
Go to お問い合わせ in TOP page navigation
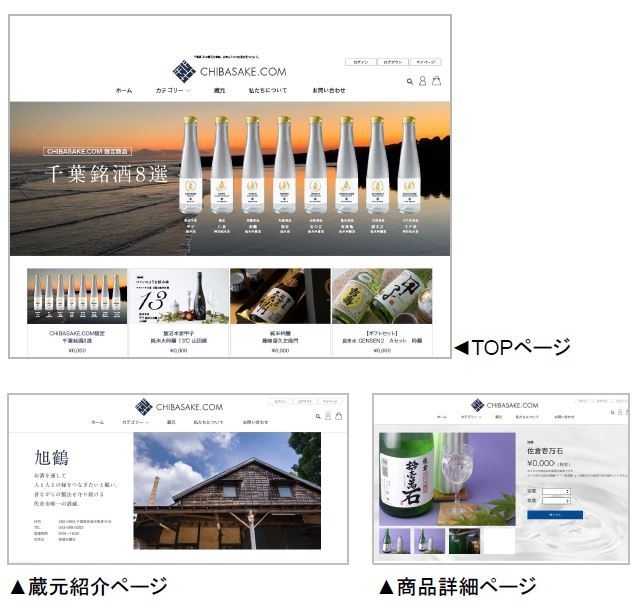pyautogui.click(x=328, y=91)
